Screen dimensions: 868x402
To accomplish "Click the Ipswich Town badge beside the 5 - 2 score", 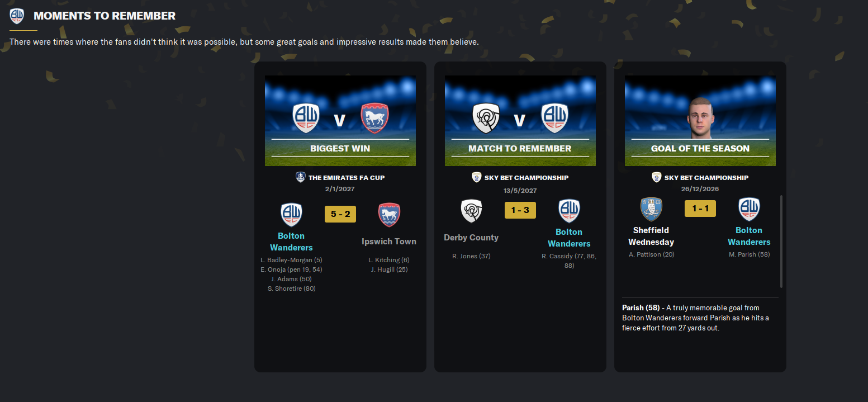I will coord(389,215).
